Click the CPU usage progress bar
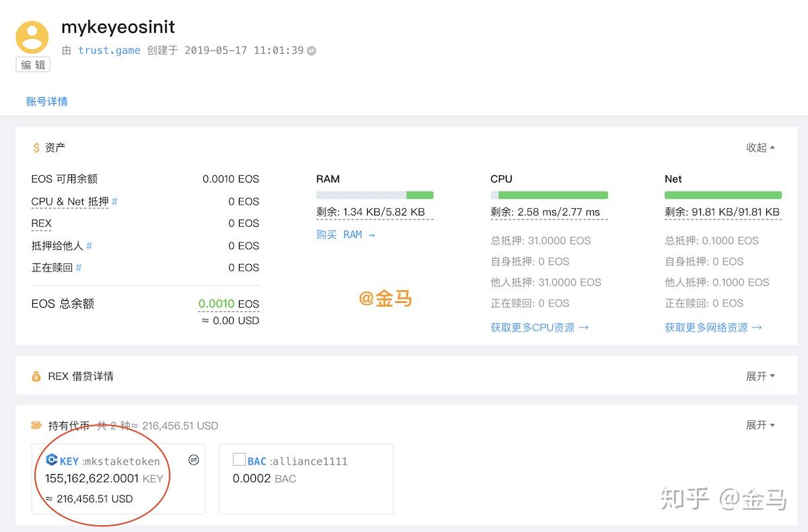808x532 pixels. 549,195
